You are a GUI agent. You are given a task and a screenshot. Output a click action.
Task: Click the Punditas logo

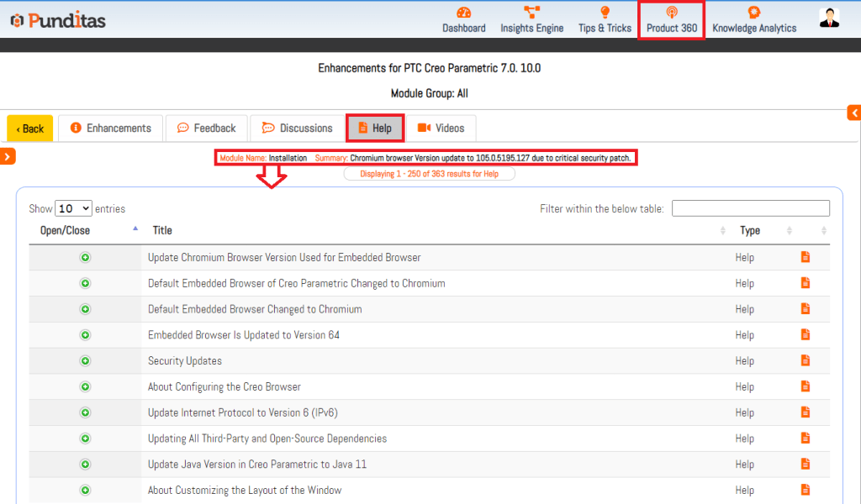click(x=58, y=20)
